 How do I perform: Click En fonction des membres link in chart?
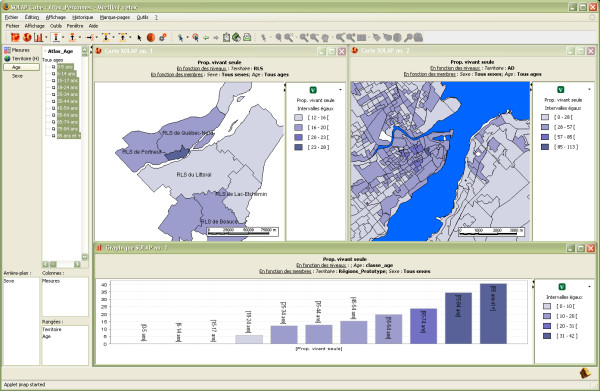tap(285, 271)
